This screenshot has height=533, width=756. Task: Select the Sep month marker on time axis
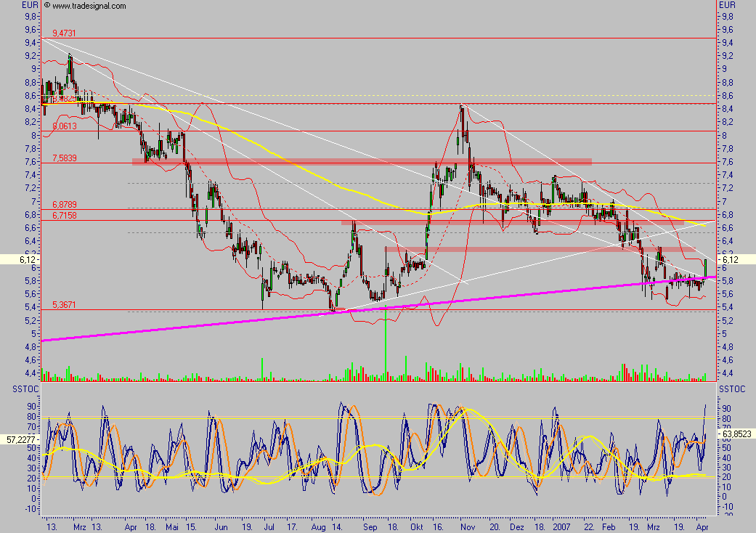[368, 527]
